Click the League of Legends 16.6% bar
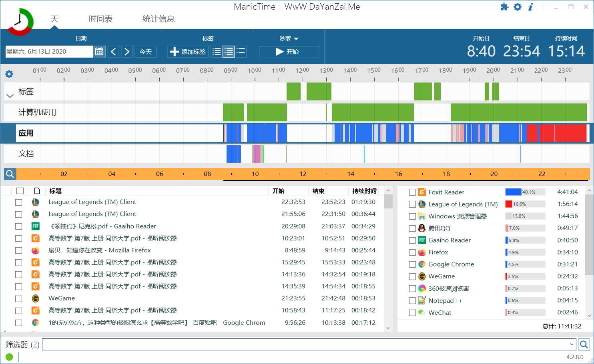 (x=525, y=204)
